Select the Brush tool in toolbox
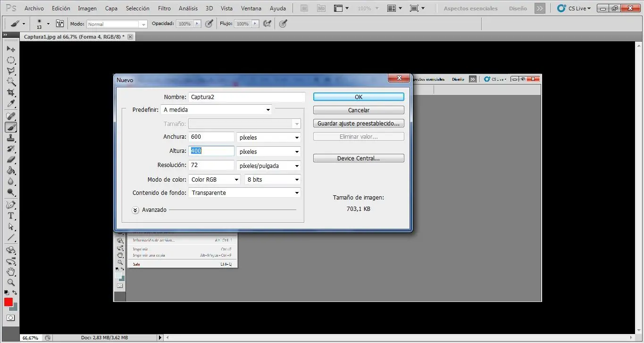644x343 pixels. (x=10, y=127)
